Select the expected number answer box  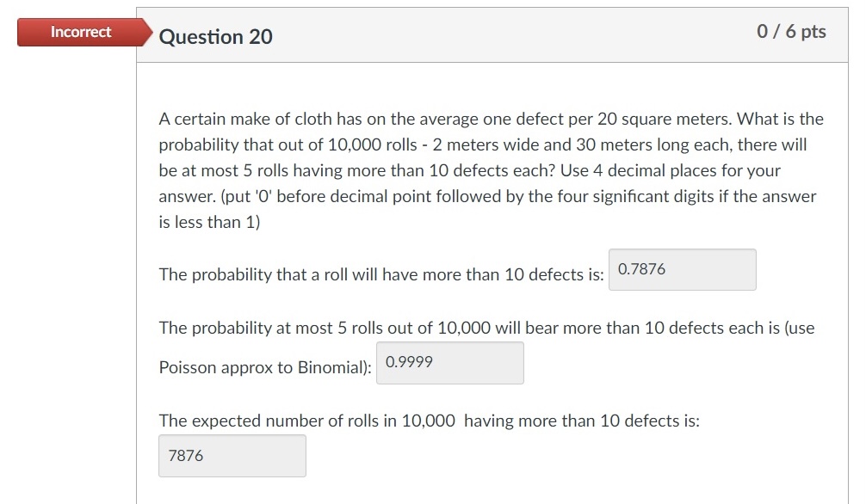(231, 455)
